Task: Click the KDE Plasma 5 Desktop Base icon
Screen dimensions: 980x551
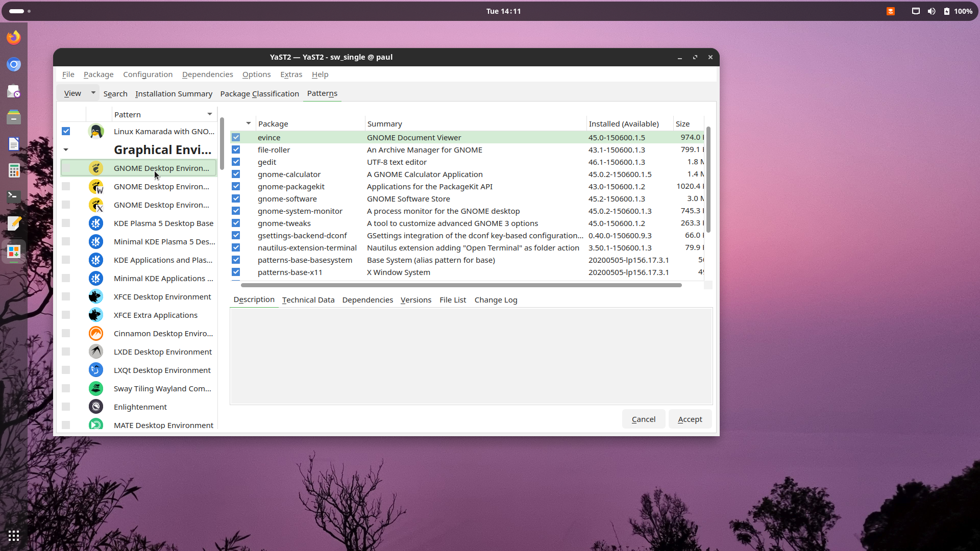Action: coord(96,223)
